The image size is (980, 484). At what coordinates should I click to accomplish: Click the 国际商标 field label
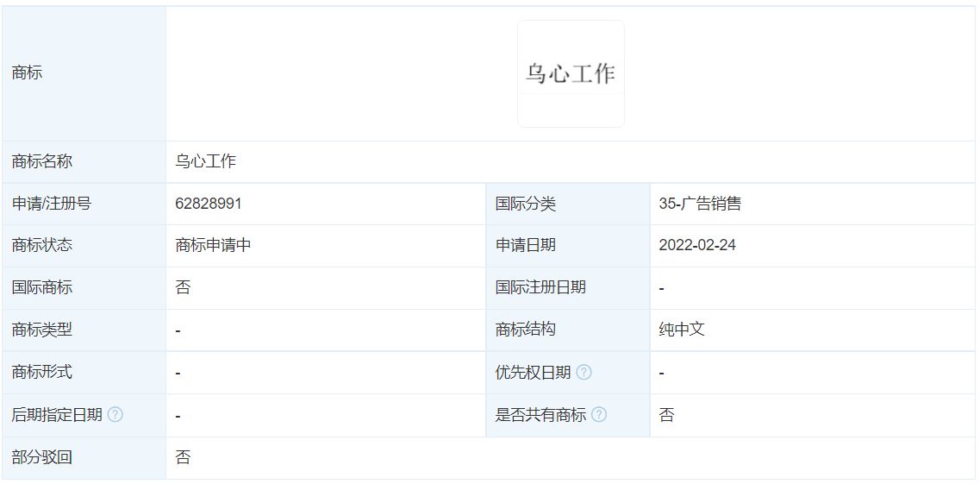[42, 287]
